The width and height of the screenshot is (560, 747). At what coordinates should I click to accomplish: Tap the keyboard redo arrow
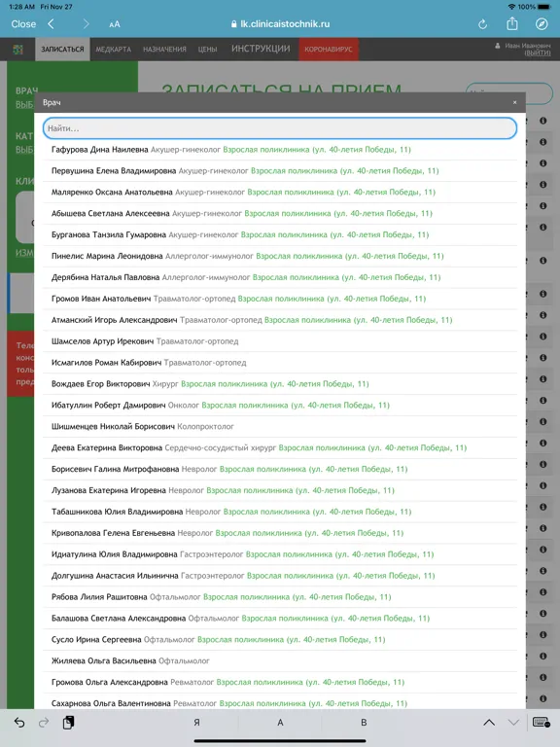[44, 723]
